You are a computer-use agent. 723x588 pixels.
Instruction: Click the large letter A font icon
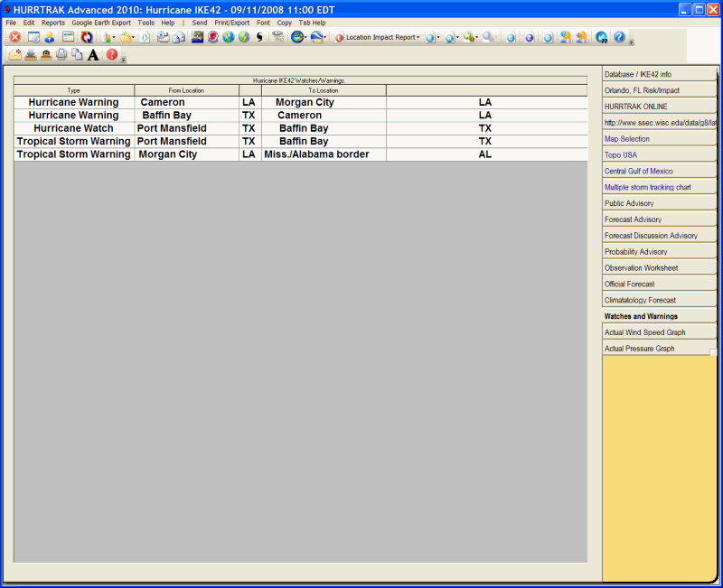(93, 55)
